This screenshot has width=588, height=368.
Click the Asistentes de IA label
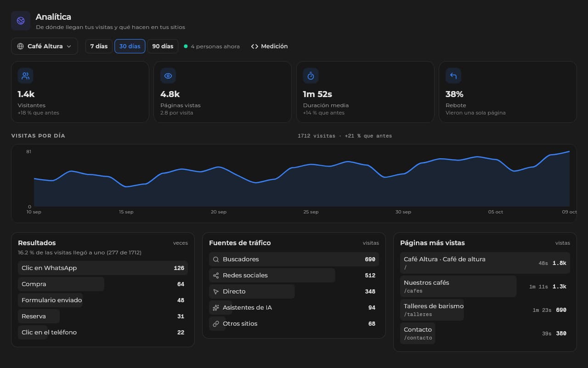(247, 308)
